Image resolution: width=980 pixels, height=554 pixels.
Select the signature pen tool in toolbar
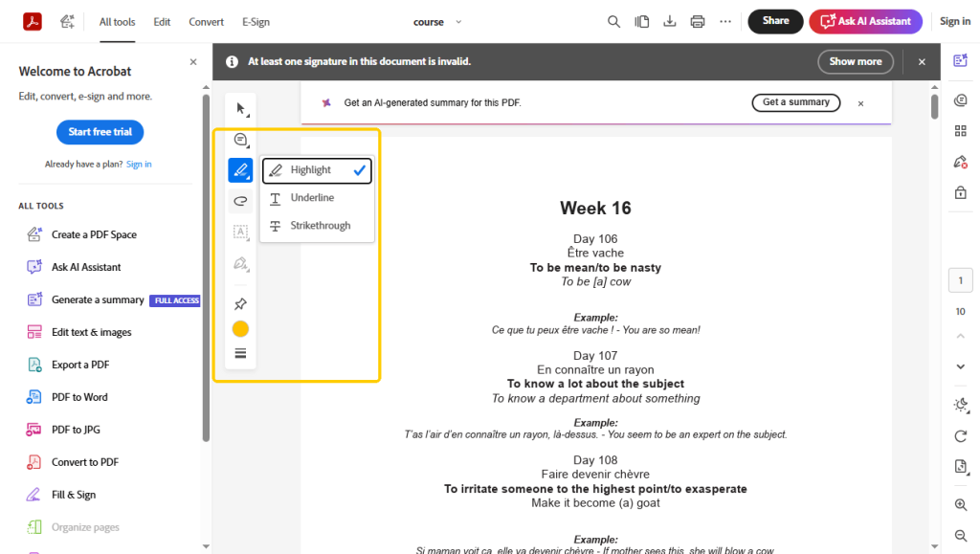(240, 263)
